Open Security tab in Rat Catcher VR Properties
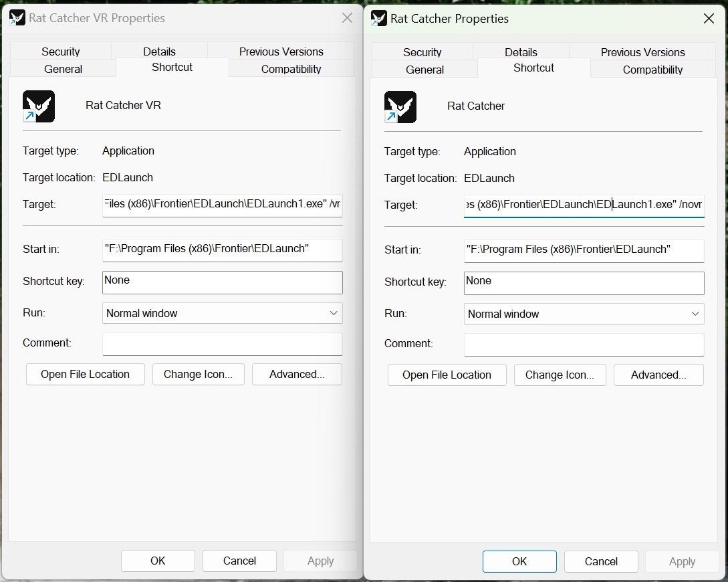Screen dimensions: 728x582 click(x=60, y=51)
